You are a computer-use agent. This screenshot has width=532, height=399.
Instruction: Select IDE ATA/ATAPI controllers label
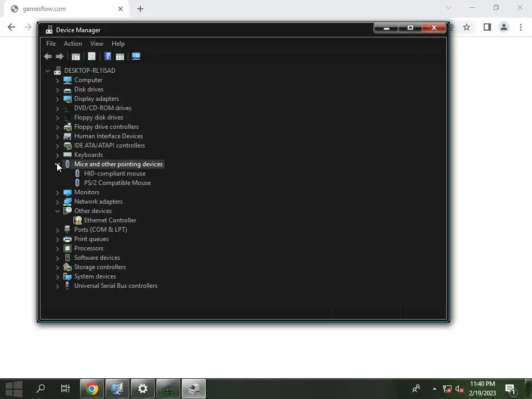(x=109, y=145)
